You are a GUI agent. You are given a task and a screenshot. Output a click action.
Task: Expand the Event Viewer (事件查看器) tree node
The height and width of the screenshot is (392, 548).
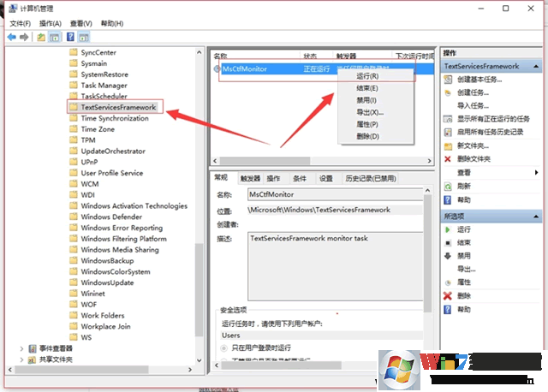pos(21,348)
